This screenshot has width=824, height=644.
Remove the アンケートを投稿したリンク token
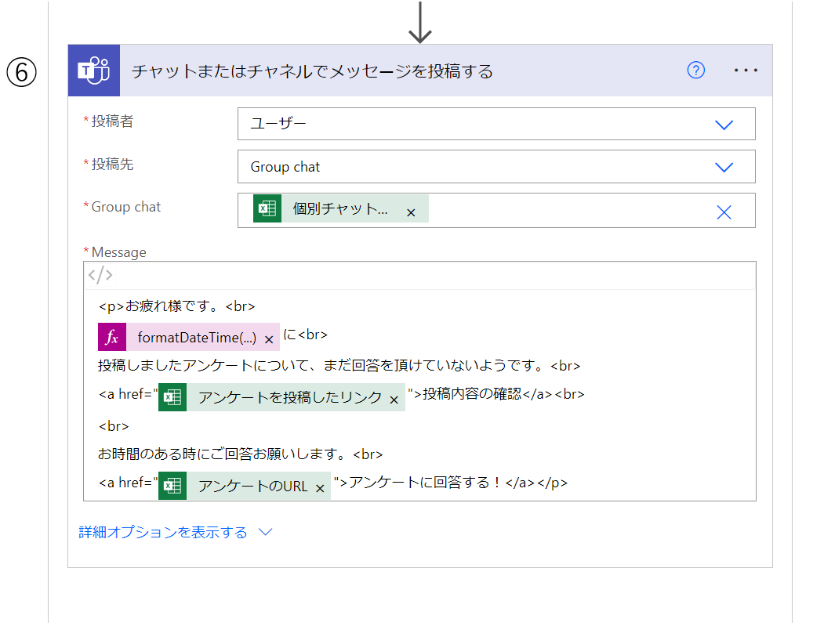tap(394, 400)
